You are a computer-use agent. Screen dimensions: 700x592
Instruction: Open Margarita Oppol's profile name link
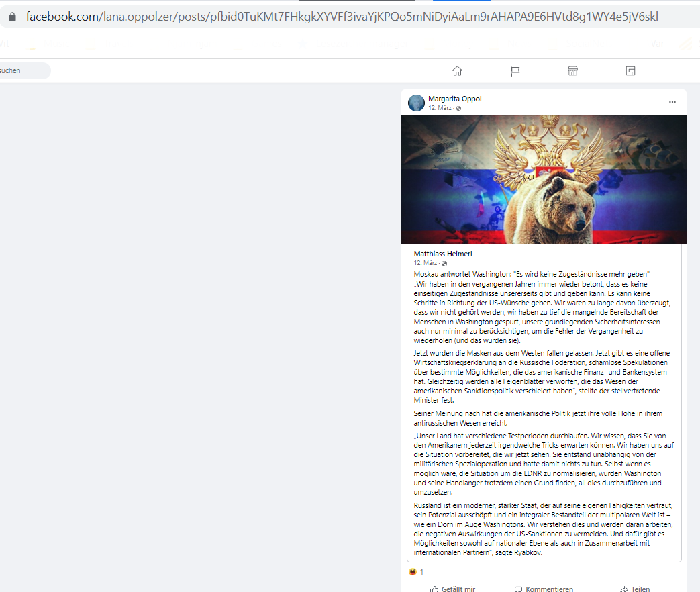coord(454,99)
